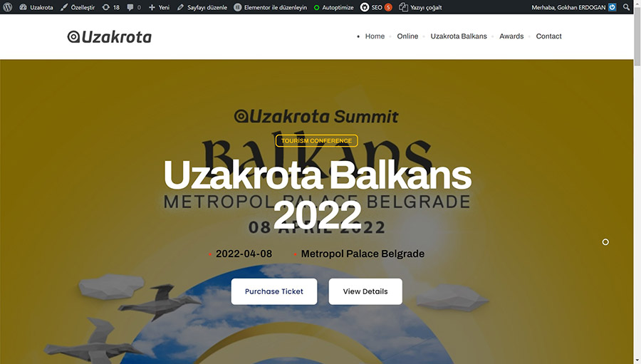Open the Uzakrota Balkans menu item
The width and height of the screenshot is (641, 364).
459,36
